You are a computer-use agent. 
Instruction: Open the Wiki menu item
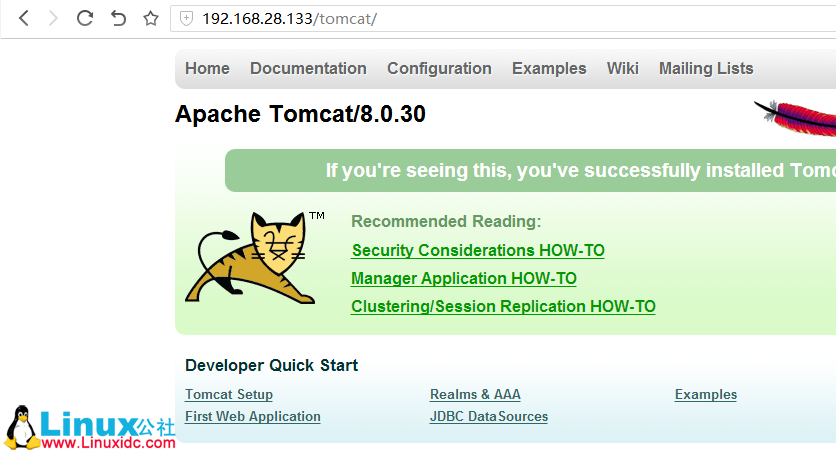[622, 68]
